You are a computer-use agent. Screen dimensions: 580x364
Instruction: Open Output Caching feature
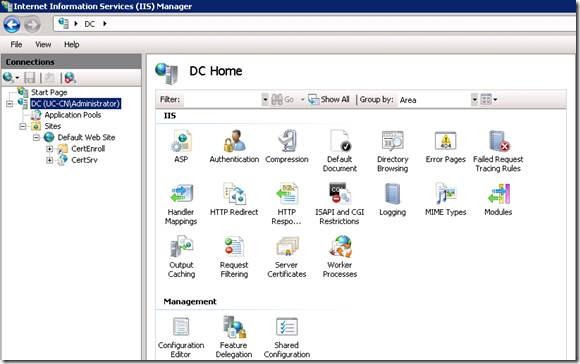click(x=181, y=257)
